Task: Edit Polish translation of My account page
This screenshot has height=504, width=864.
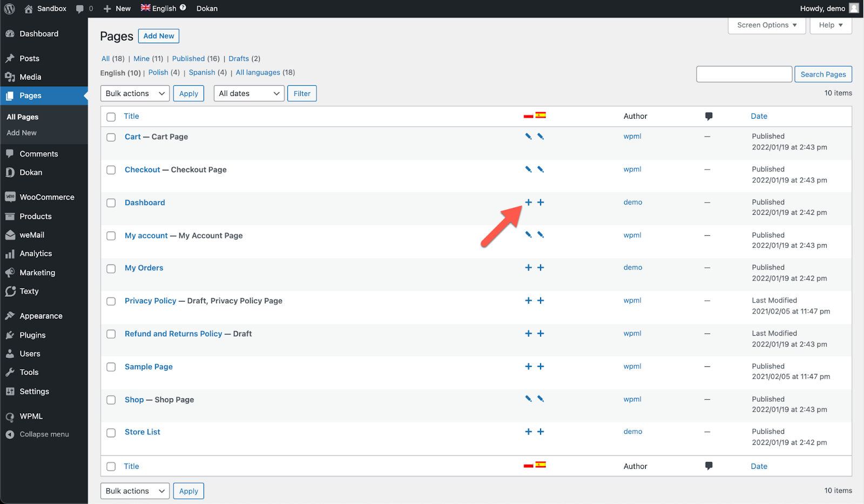Action: click(x=528, y=235)
